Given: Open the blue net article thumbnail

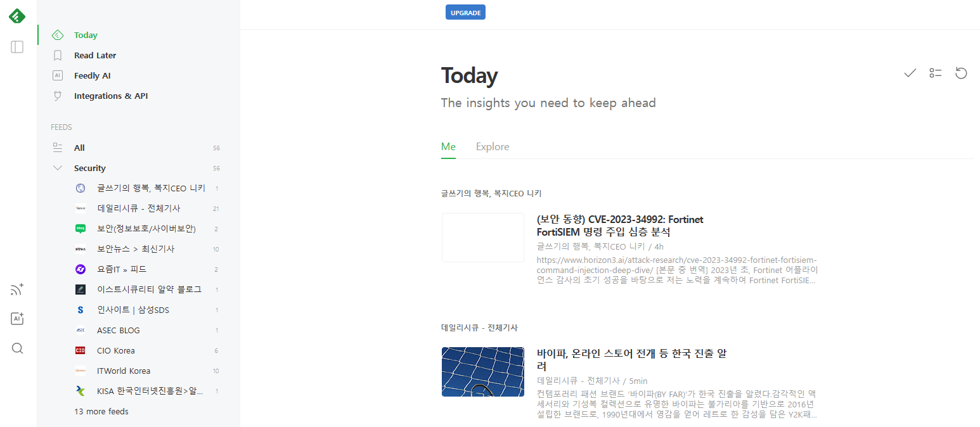Looking at the screenshot, I should [483, 372].
